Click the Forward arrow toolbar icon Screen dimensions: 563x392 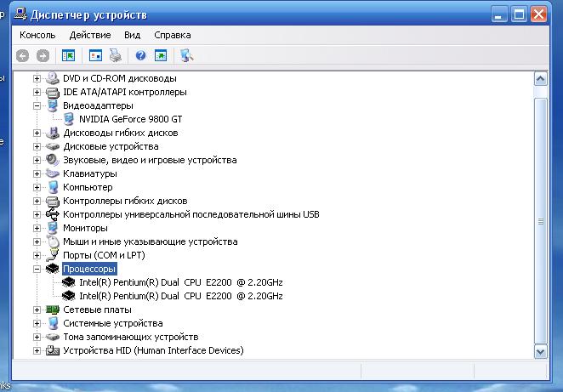43,55
